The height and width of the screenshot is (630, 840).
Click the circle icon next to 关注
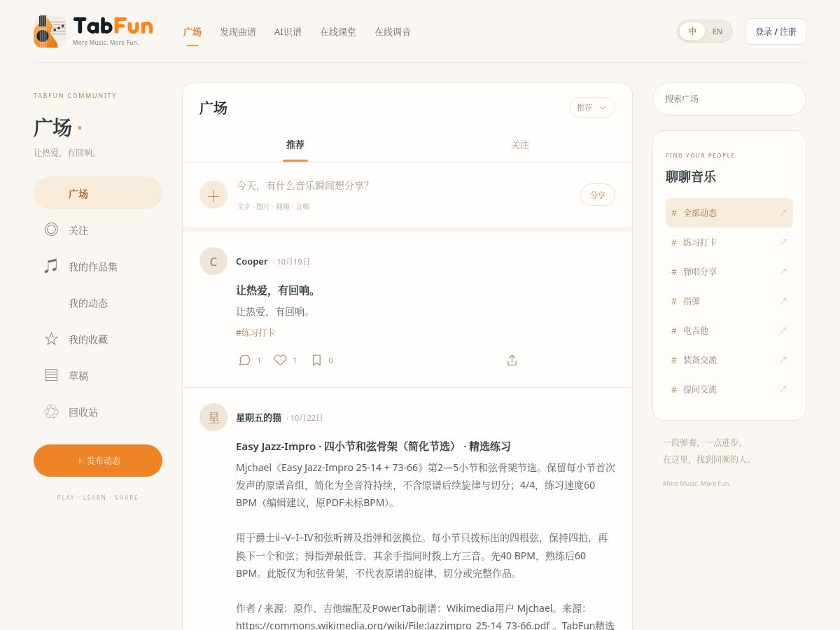(51, 229)
